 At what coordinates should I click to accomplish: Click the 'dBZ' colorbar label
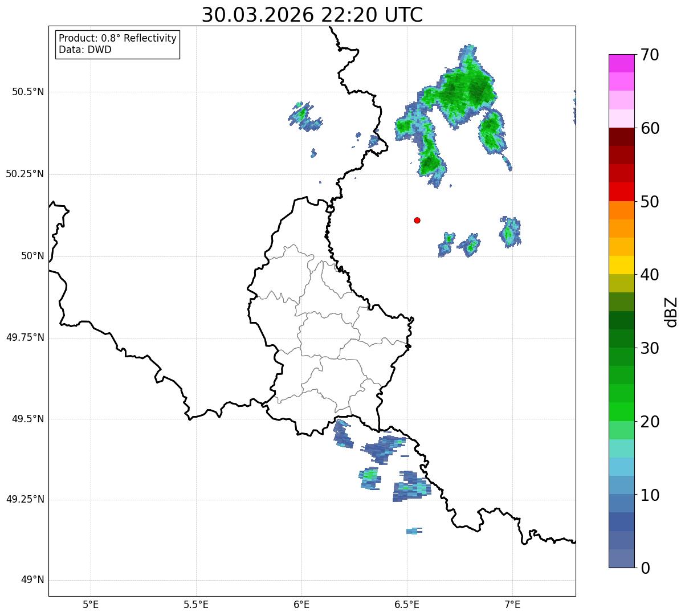click(671, 311)
